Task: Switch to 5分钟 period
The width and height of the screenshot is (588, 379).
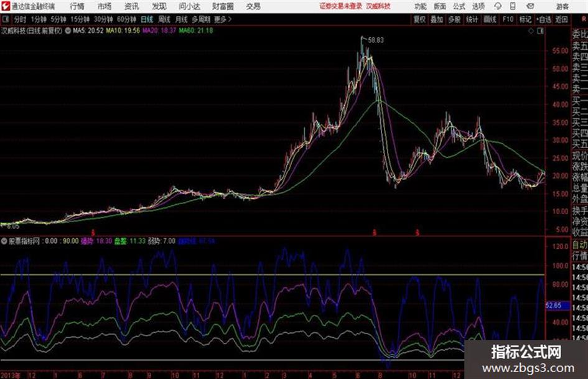Action: click(x=58, y=19)
